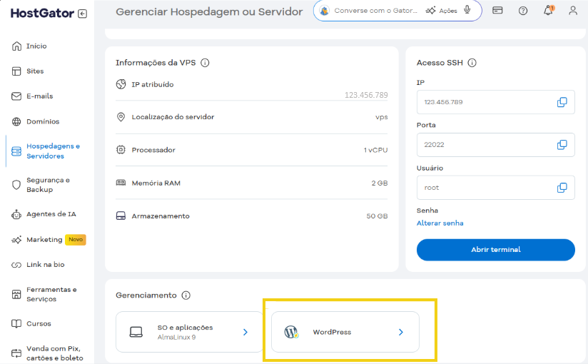Open the WordPress management card
This screenshot has height=364, width=588.
[x=345, y=332]
